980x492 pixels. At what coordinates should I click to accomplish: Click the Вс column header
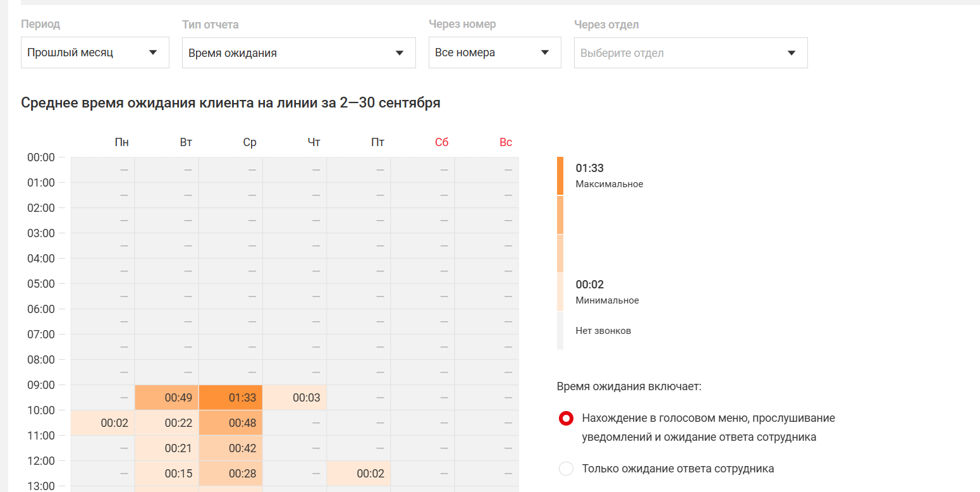(x=505, y=142)
